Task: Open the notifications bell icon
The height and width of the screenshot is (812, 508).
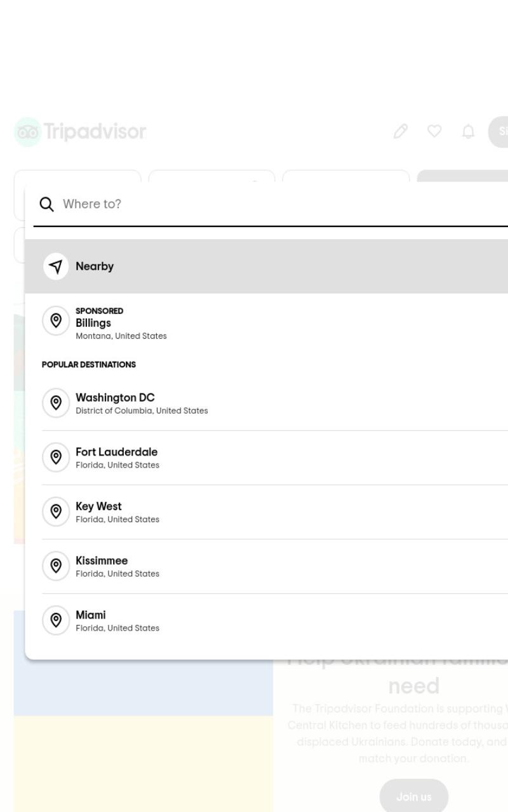Action: 468,131
